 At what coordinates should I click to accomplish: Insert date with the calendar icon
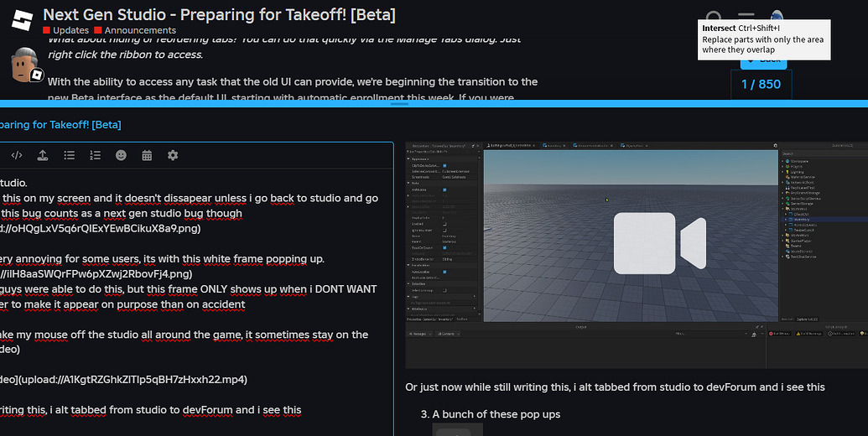click(147, 155)
